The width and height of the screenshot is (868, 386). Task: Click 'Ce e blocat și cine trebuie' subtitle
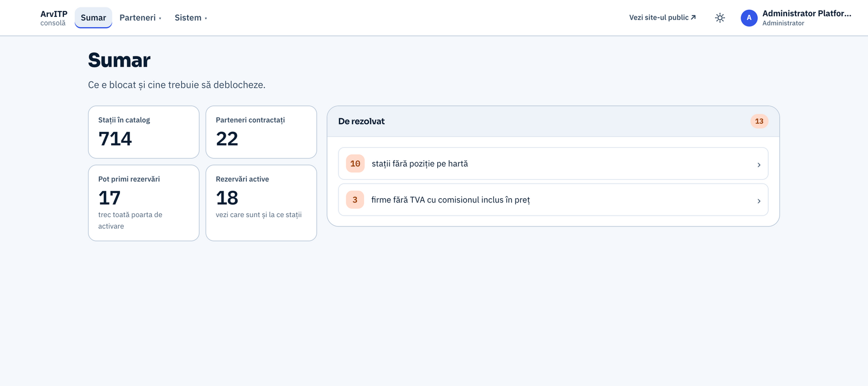(177, 85)
